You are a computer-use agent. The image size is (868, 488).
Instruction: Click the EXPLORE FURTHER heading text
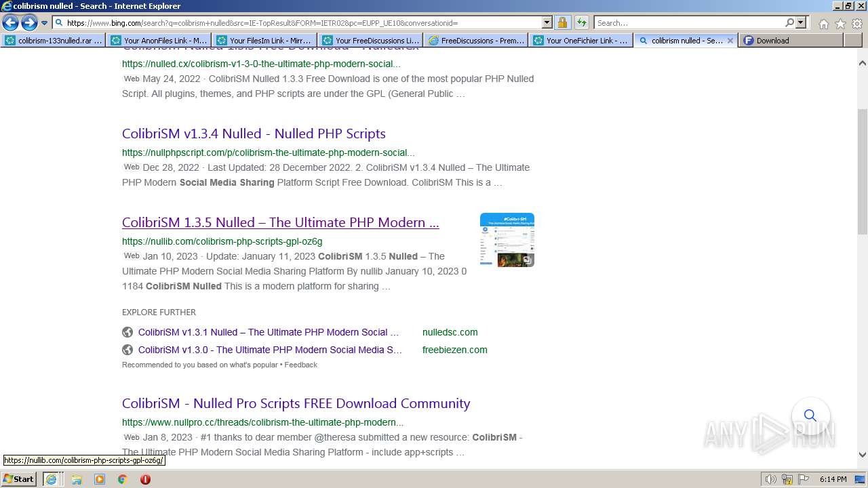pyautogui.click(x=159, y=312)
